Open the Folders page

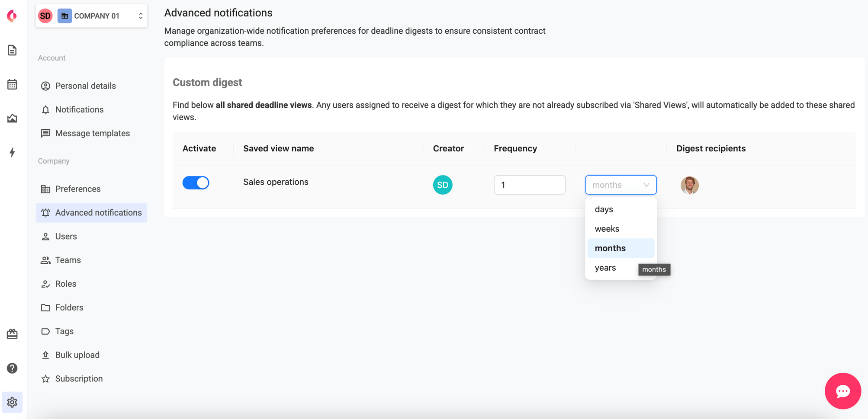[x=91, y=307]
